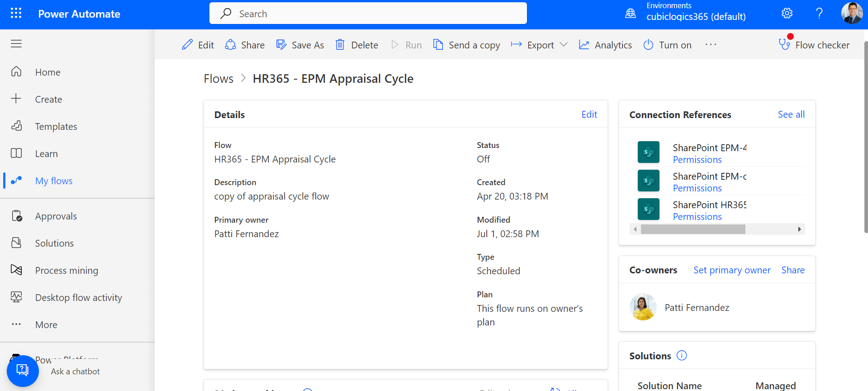The image size is (868, 391).
Task: Click Send a copy
Action: click(x=466, y=45)
